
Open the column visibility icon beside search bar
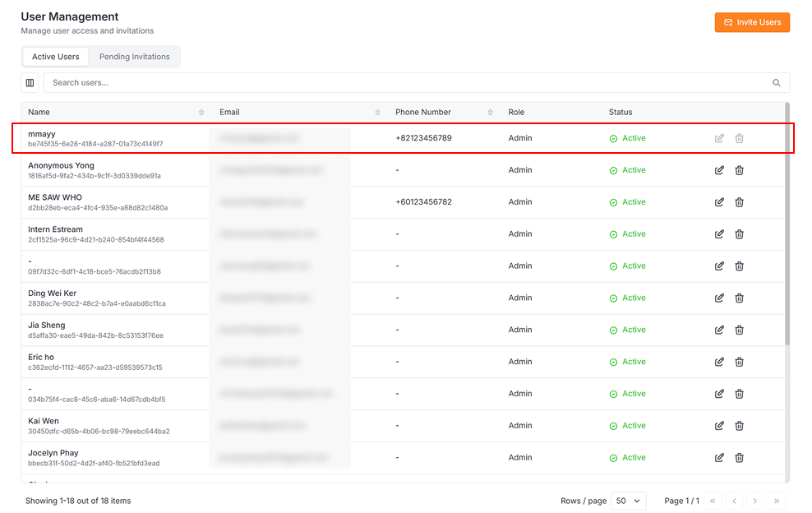30,82
